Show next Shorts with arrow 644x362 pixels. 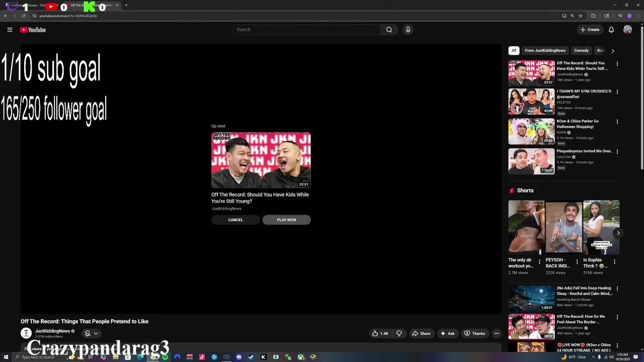coord(618,233)
